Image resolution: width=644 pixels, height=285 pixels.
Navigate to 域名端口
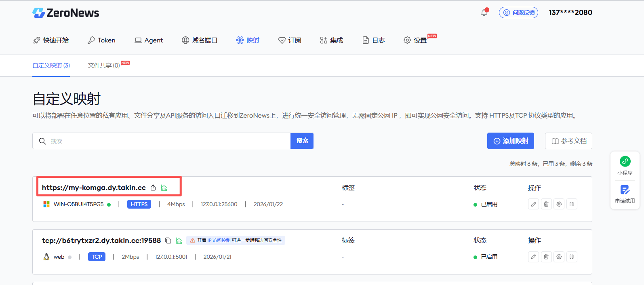click(200, 40)
